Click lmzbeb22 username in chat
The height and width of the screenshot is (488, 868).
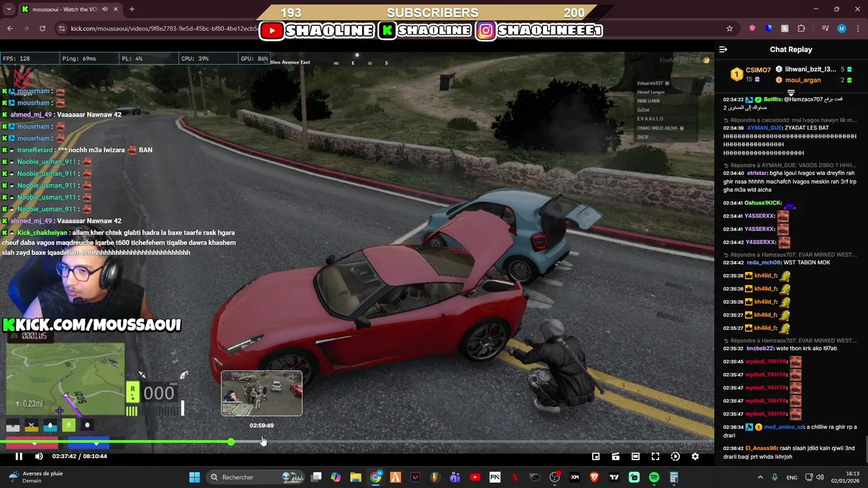[x=761, y=349]
